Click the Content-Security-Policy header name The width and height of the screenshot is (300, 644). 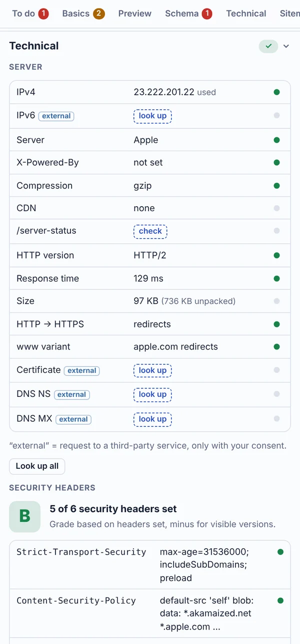76,601
